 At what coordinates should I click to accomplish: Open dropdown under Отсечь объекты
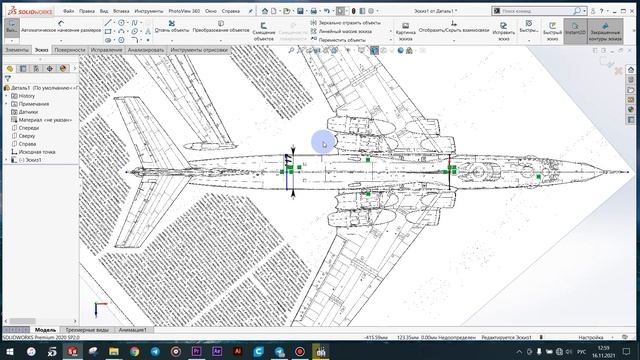click(x=172, y=40)
